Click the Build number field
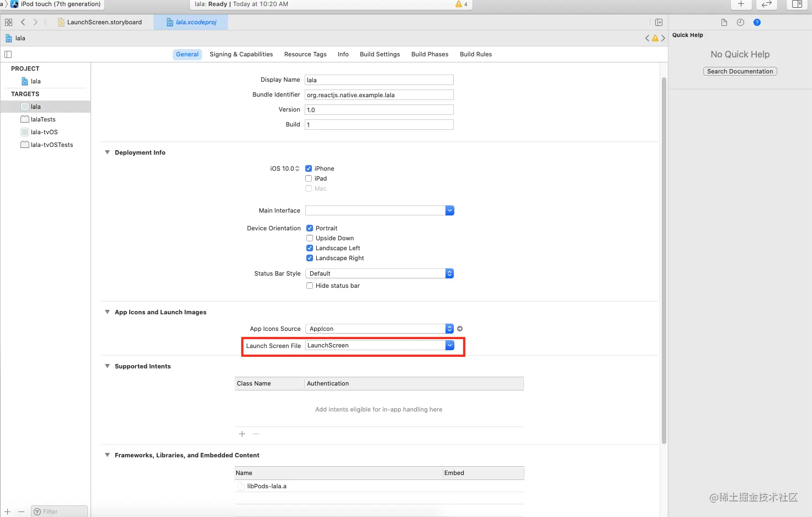This screenshot has width=812, height=517. pyautogui.click(x=379, y=125)
